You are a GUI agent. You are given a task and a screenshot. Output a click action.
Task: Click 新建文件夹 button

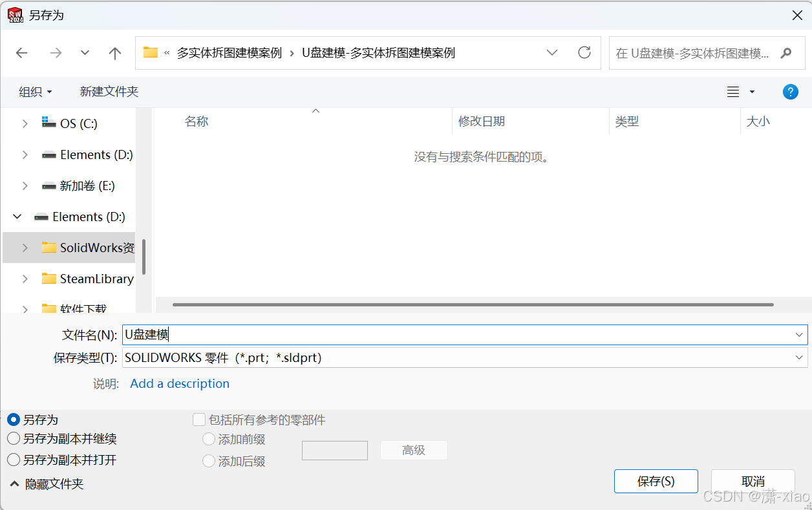109,92
